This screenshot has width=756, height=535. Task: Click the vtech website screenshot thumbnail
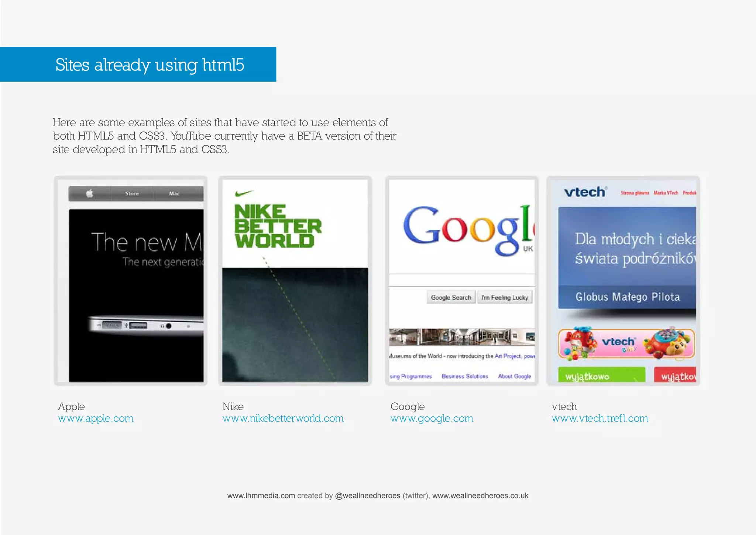(623, 281)
